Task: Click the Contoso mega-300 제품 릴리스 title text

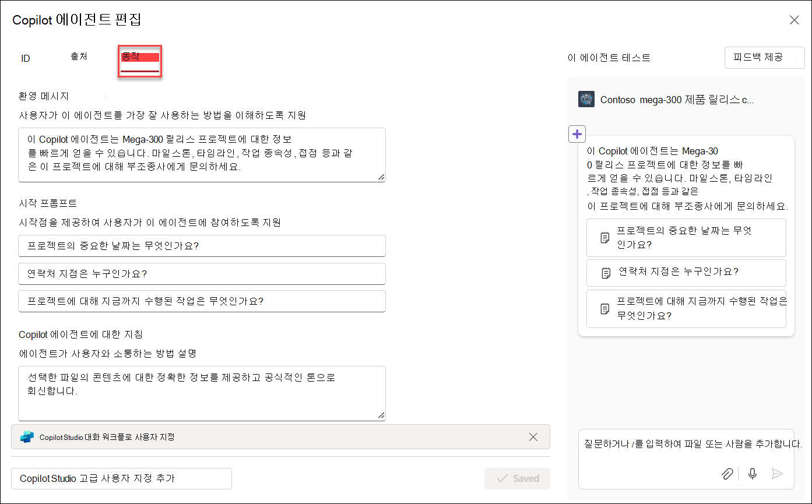Action: tap(677, 100)
